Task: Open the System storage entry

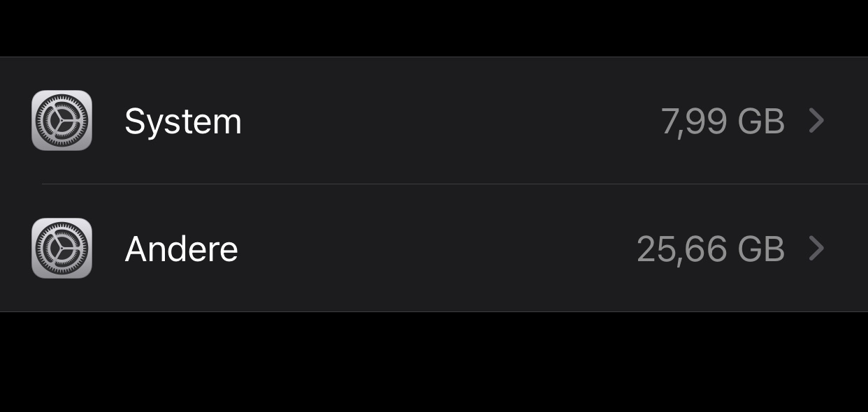Action: coord(433,121)
